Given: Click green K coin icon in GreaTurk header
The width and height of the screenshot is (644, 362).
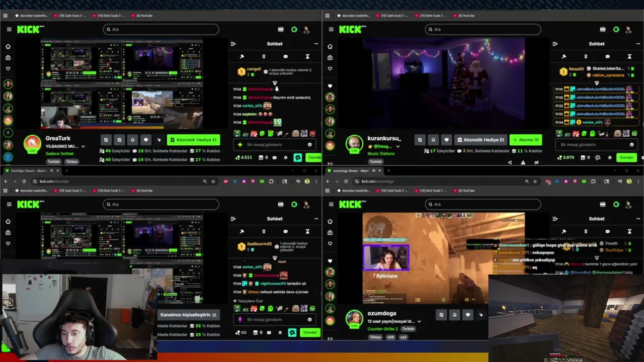Looking at the screenshot, I should click(294, 30).
